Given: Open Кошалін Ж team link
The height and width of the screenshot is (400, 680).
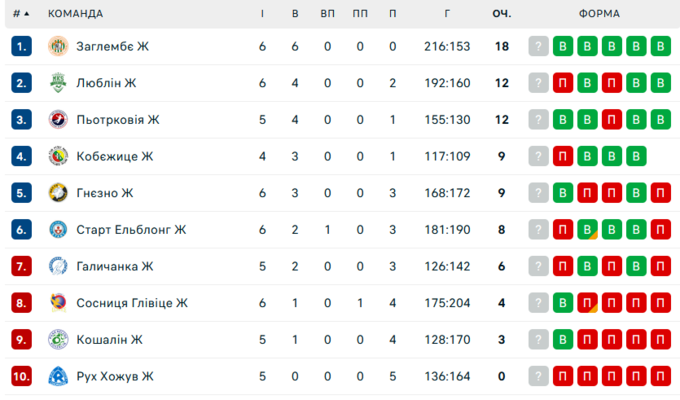Looking at the screenshot, I should click(109, 340).
